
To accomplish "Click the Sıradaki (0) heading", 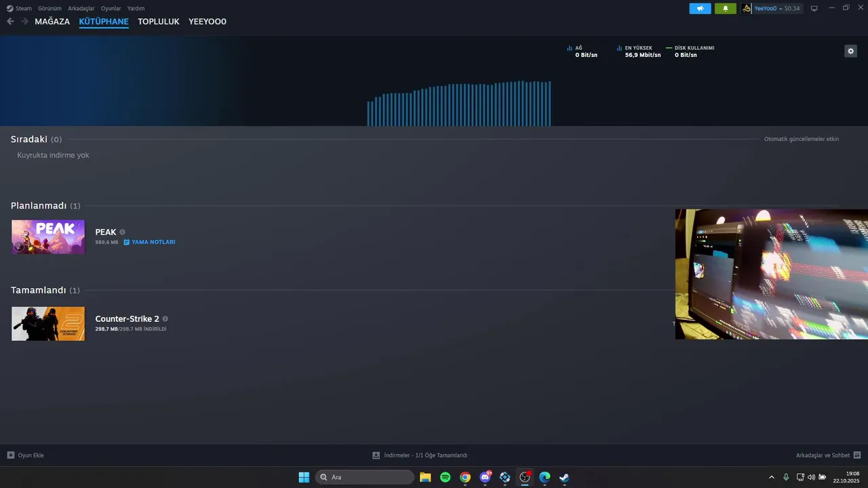I will coord(36,139).
